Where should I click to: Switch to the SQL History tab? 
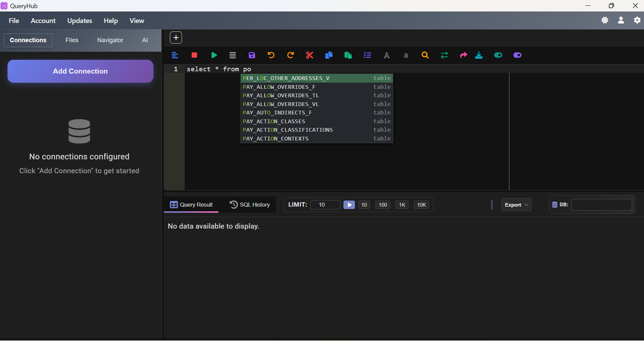250,205
